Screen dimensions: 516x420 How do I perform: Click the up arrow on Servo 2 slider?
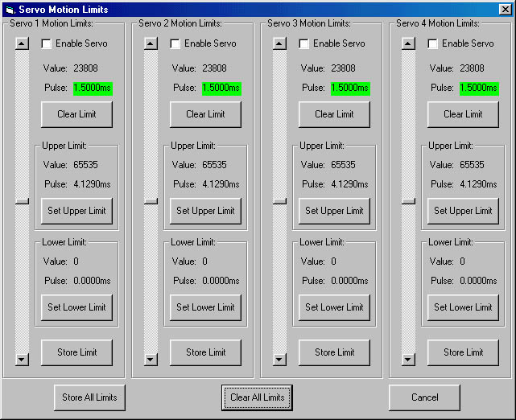coord(151,43)
